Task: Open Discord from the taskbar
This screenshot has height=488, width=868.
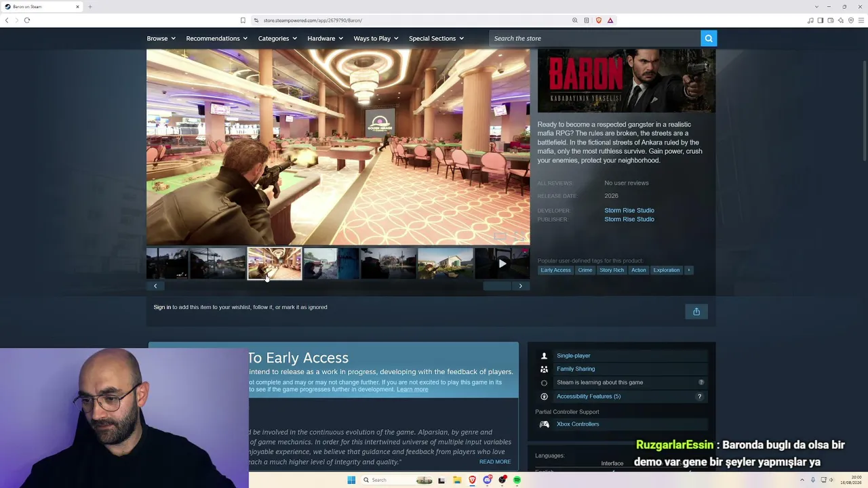Action: pyautogui.click(x=487, y=480)
